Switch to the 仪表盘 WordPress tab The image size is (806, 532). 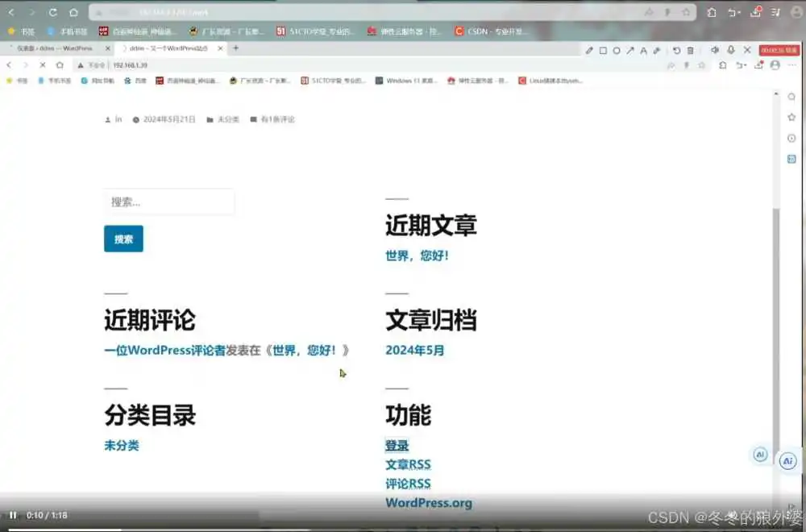coord(55,48)
